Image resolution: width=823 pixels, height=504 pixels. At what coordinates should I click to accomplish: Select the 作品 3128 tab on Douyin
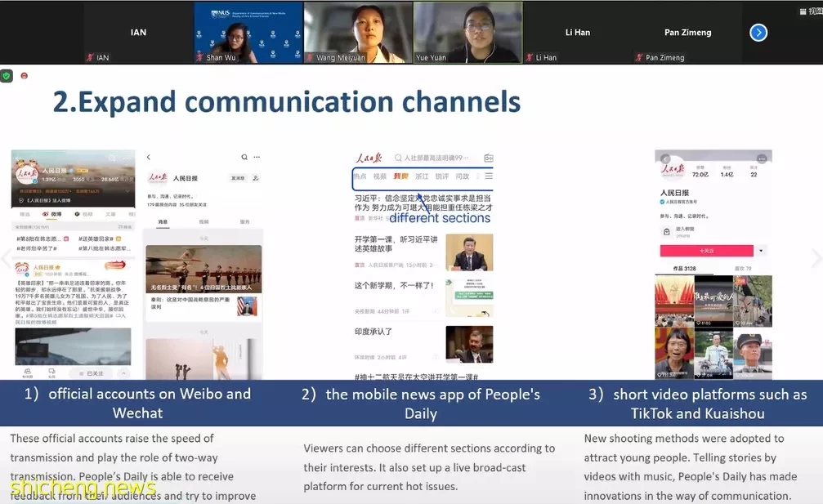(x=684, y=269)
